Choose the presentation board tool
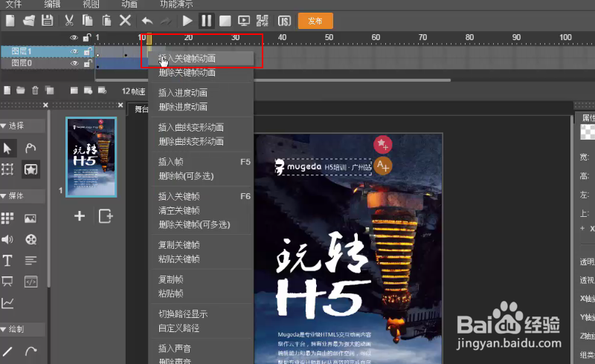 tap(7, 282)
